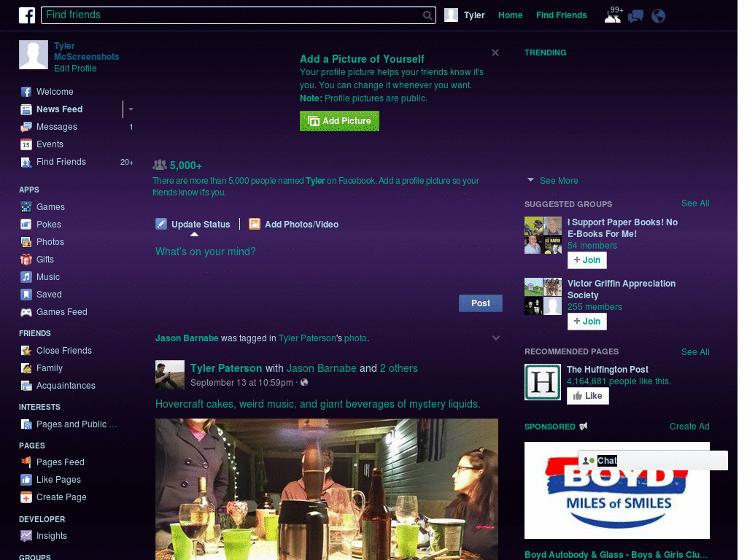Click the 5,000+ people icon

tap(160, 165)
